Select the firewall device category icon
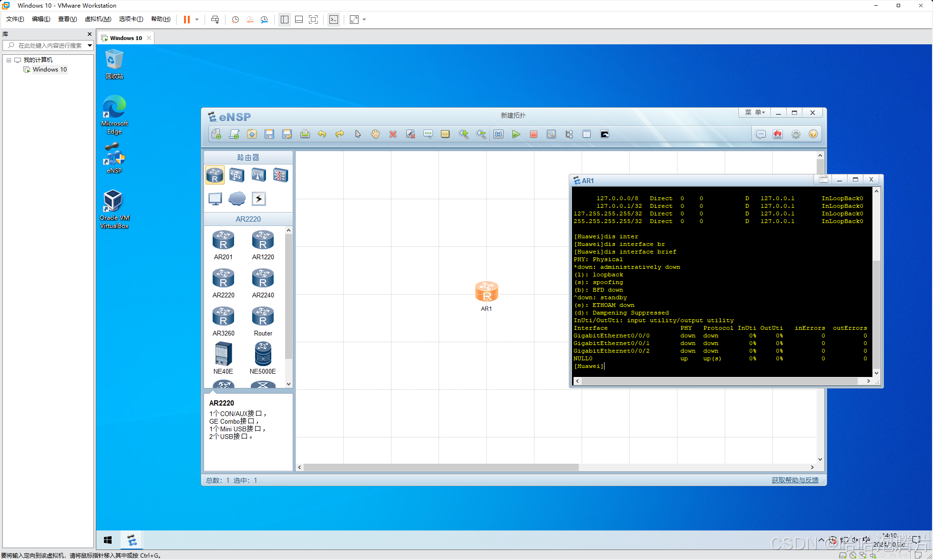Image resolution: width=933 pixels, height=560 pixels. click(x=281, y=175)
